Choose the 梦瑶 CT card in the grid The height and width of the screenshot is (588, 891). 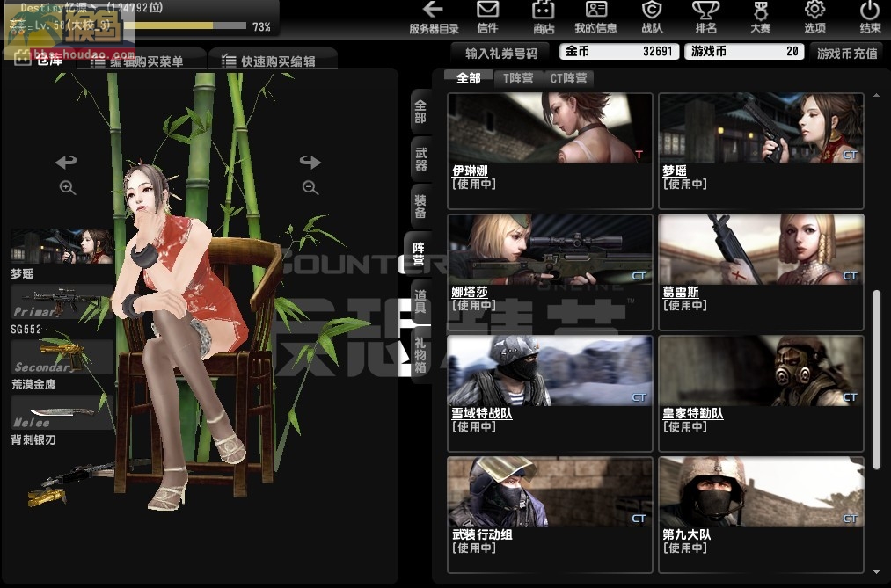tap(761, 151)
